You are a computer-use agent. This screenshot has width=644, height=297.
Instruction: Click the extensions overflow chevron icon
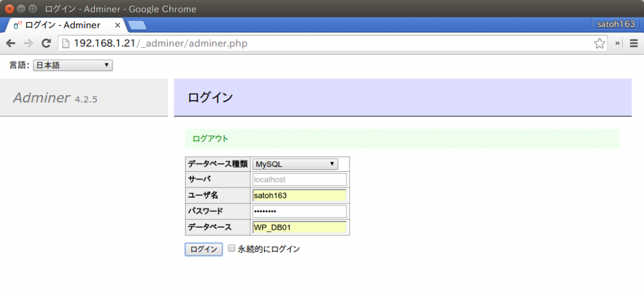point(618,43)
